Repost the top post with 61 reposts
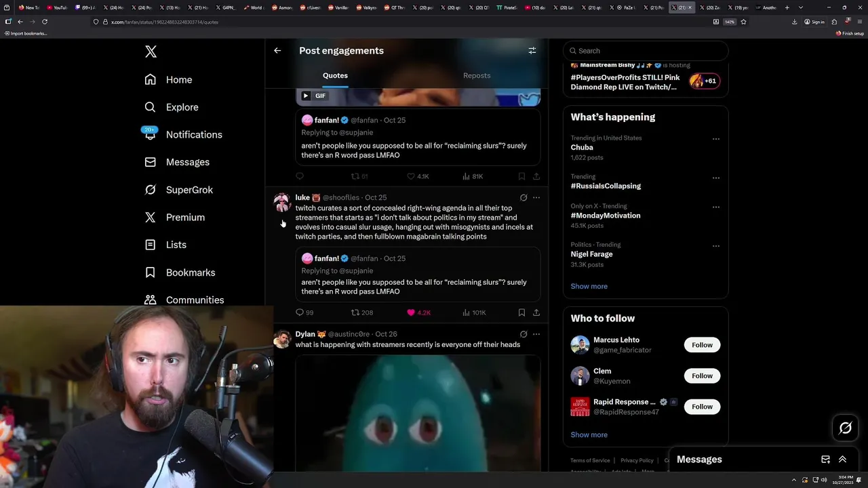The width and height of the screenshot is (868, 488). coord(359,176)
